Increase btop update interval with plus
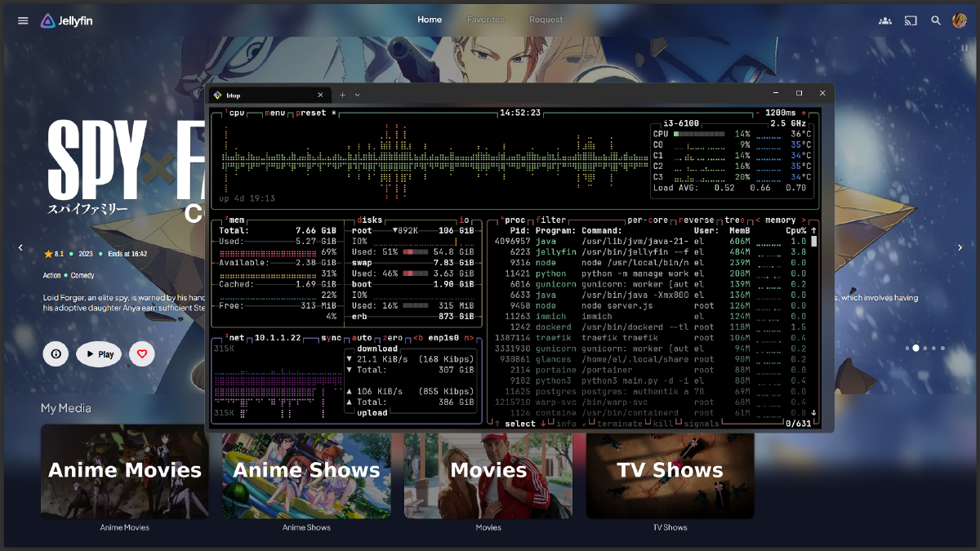This screenshot has height=551, width=980. pyautogui.click(x=804, y=113)
